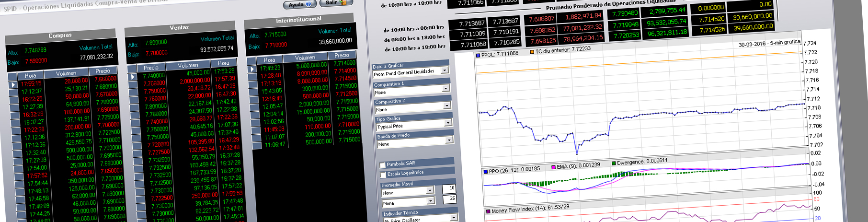This screenshot has height=222, width=868.
Task: Click the orange TC día anterior legend swatch
Action: [x=532, y=52]
